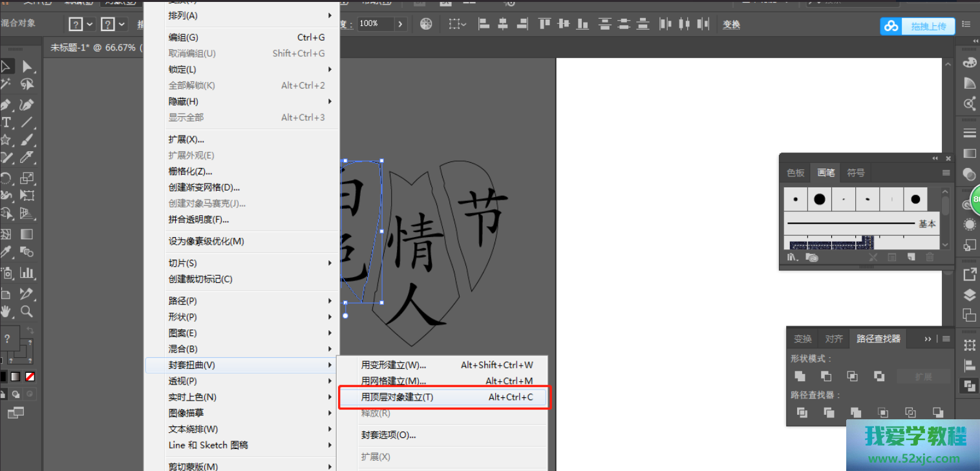Toggle the screen mode button in the toolbox
The image size is (980, 471).
16,412
